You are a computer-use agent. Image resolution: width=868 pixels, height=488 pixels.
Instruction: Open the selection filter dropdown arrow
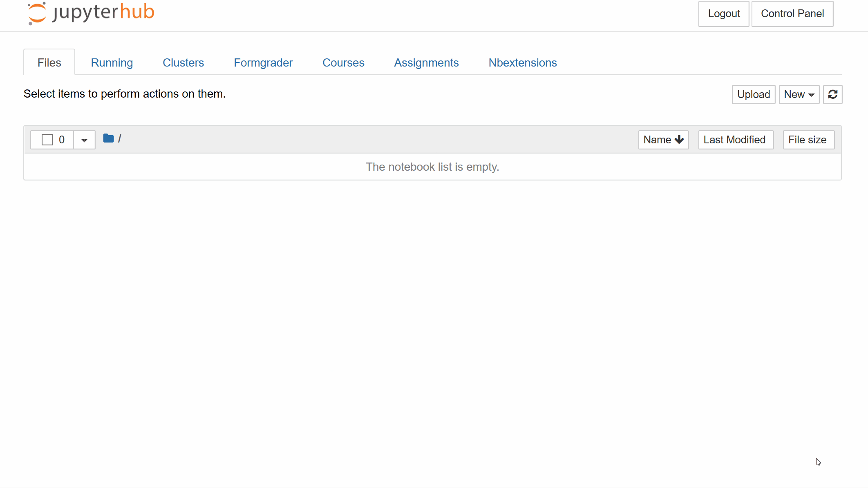[84, 140]
